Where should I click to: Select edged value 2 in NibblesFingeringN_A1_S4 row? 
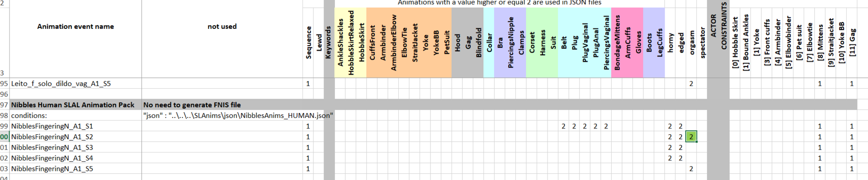pos(680,158)
